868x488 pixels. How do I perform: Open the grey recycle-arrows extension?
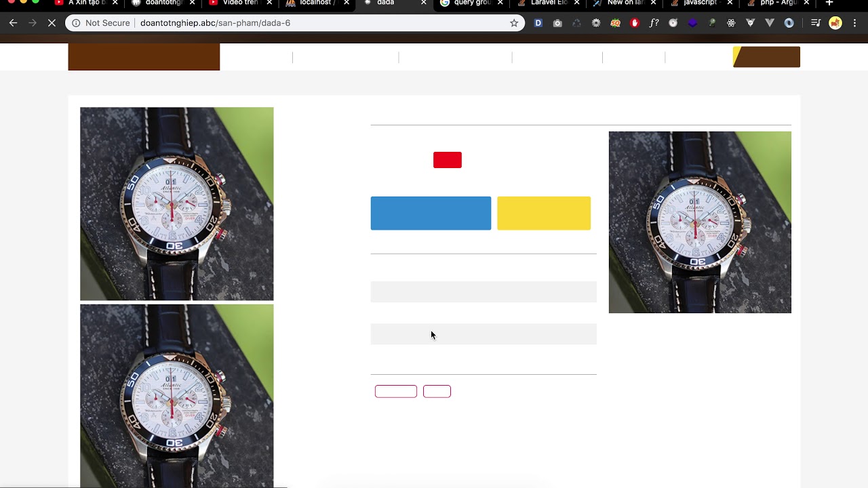(x=576, y=23)
